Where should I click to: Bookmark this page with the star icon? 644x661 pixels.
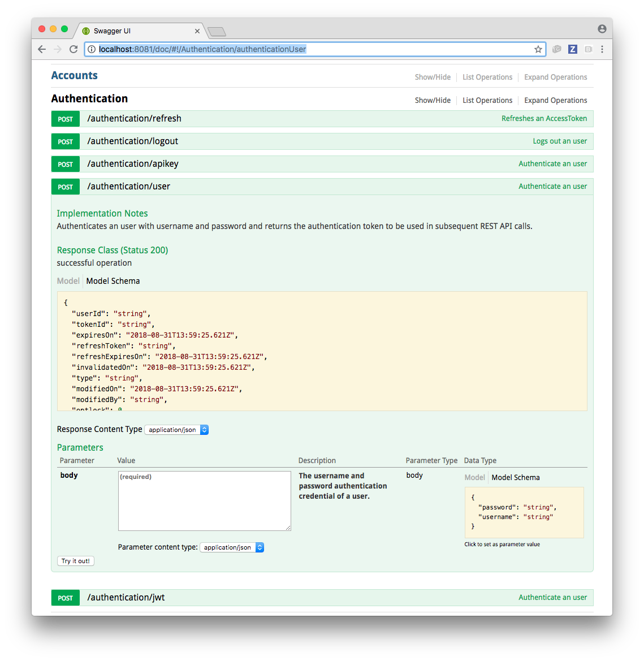[538, 49]
